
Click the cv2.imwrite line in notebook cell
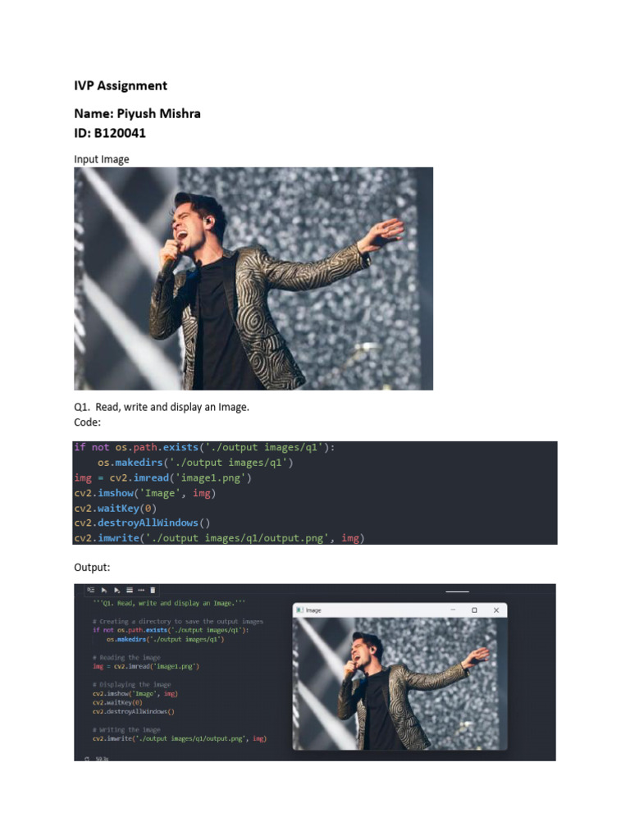180,738
